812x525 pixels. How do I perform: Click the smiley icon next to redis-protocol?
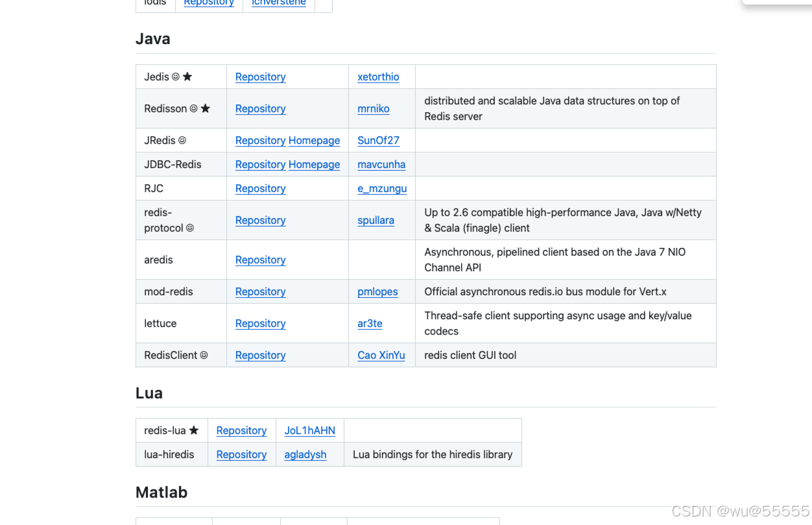(x=190, y=228)
